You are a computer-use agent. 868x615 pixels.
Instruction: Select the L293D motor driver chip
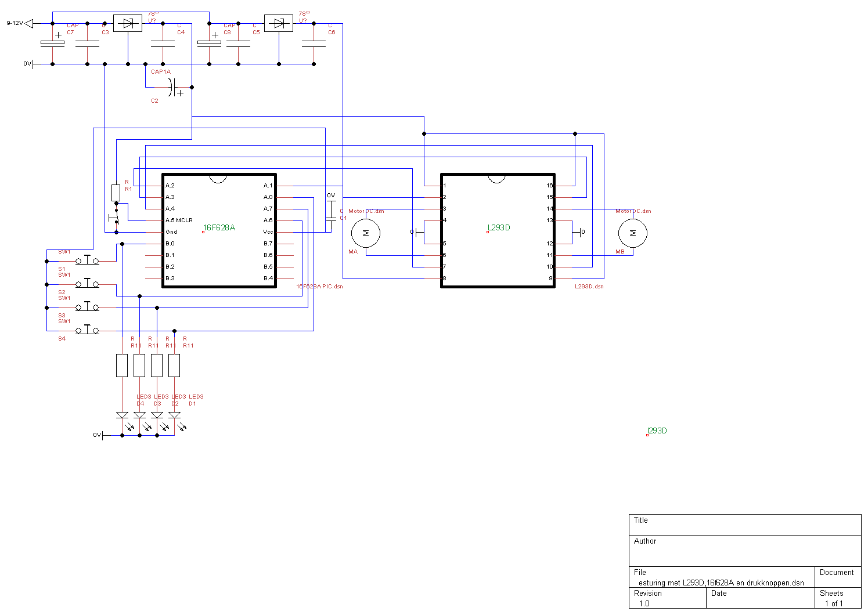498,249
